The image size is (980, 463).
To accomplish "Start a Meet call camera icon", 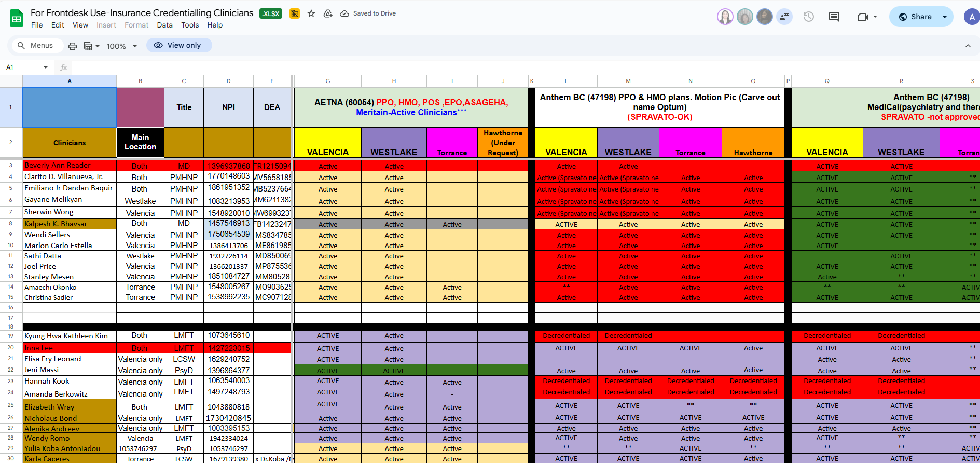I will 862,17.
